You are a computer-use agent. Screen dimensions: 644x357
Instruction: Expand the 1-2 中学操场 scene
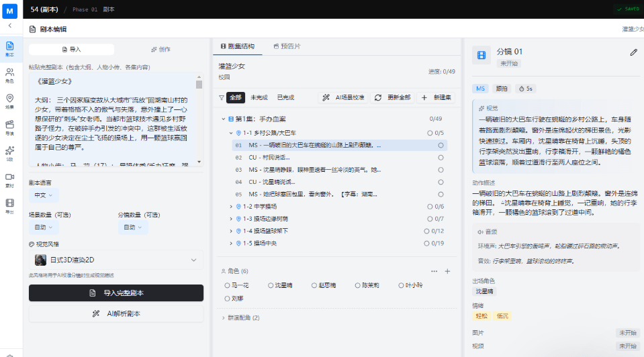(x=232, y=206)
